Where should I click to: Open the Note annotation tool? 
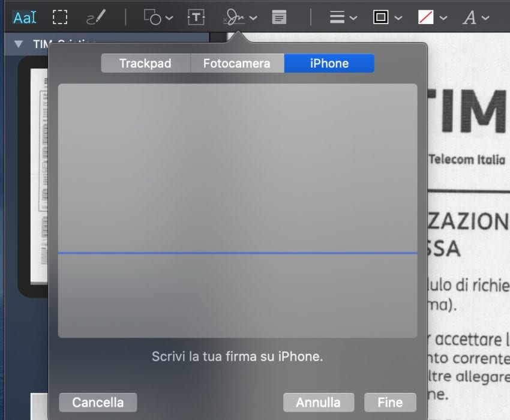pos(278,17)
